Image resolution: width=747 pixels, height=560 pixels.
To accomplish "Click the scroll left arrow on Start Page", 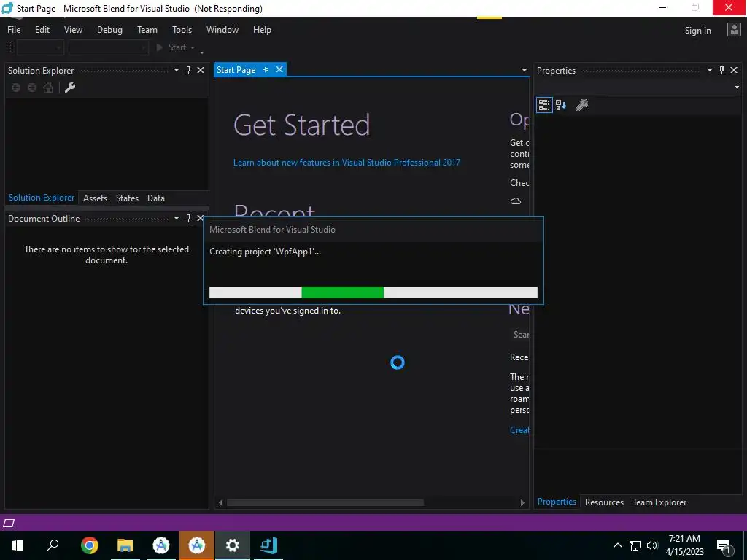I will [x=220, y=502].
